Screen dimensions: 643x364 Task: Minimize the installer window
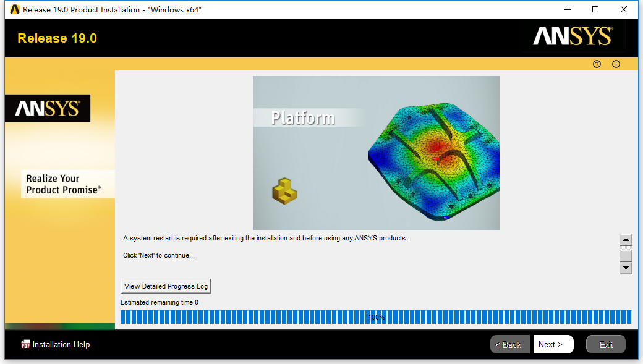click(568, 9)
